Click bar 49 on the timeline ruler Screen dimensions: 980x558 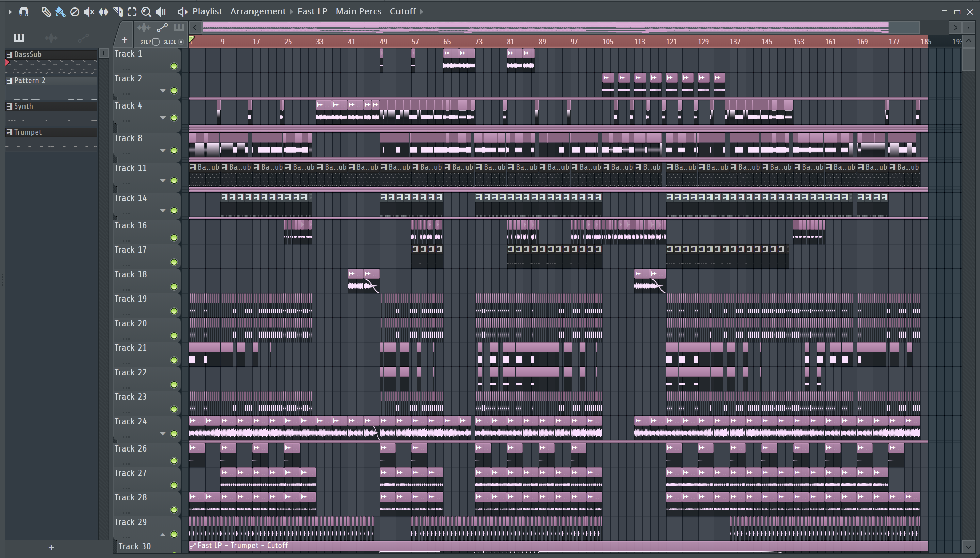(383, 42)
